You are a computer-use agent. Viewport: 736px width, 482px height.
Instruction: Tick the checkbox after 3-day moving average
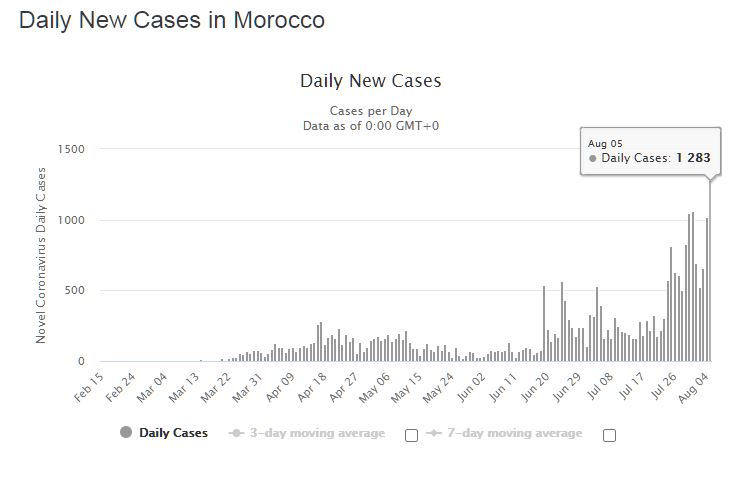coord(411,435)
